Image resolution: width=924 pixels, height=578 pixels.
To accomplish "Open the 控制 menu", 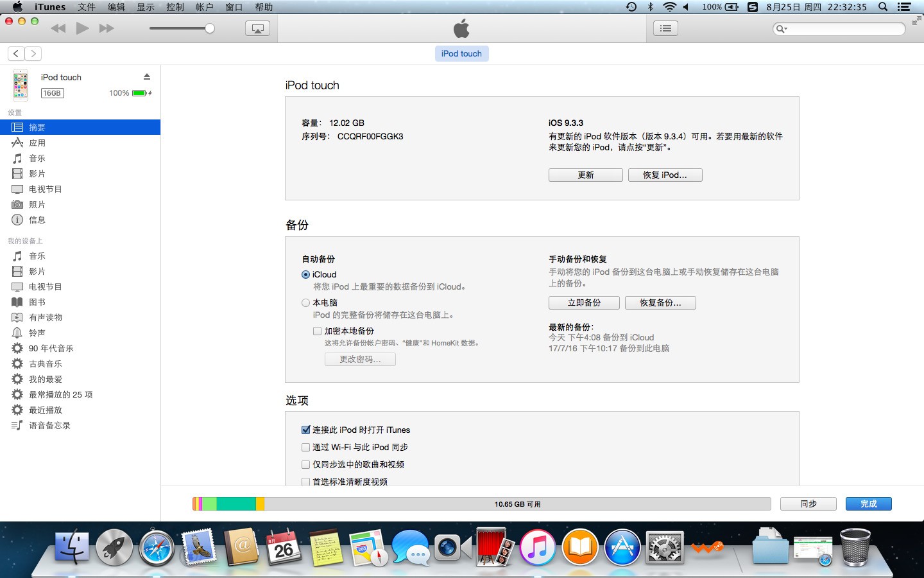I will click(175, 7).
